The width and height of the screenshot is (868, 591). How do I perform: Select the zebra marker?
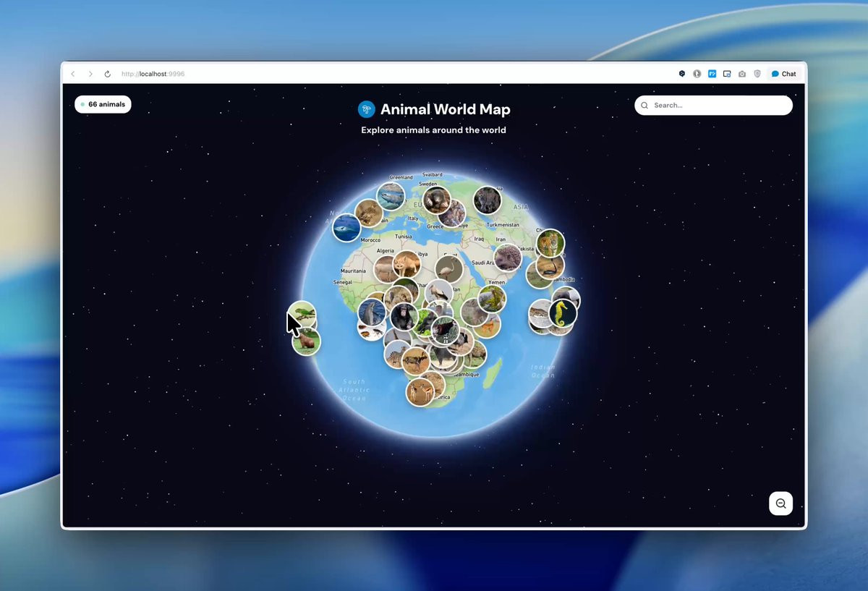(397, 354)
